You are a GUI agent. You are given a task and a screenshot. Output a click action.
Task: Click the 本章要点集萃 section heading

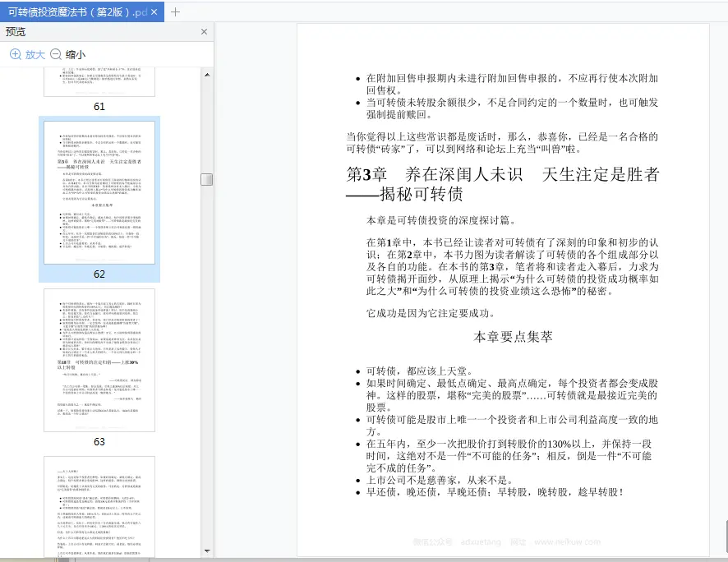click(x=513, y=336)
